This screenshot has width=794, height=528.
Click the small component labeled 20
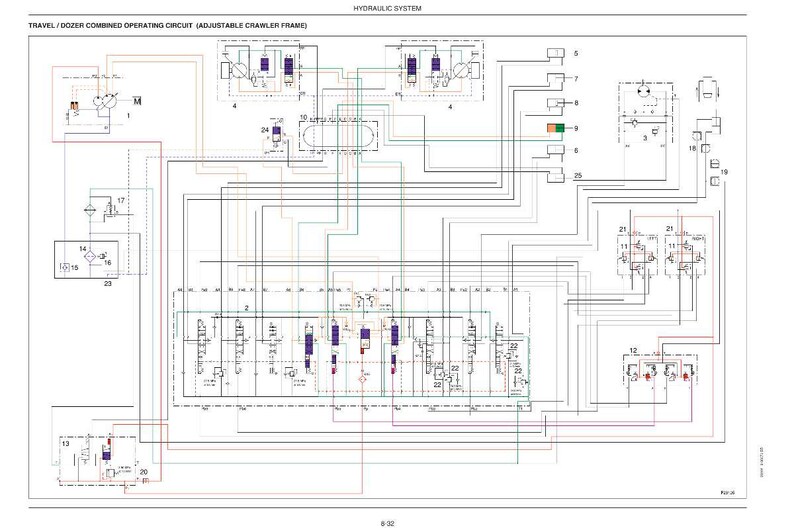pyautogui.click(x=146, y=480)
